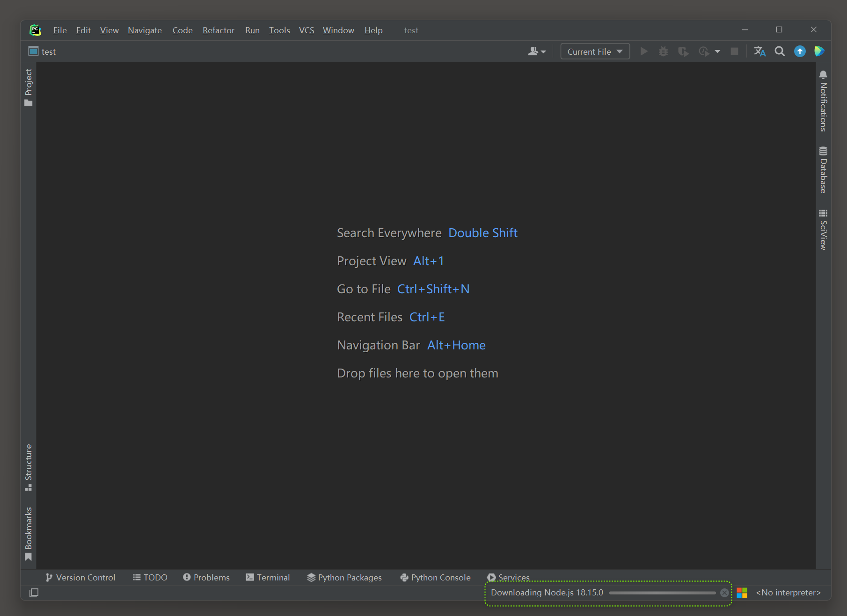Open the Tools menu
847x616 pixels.
click(279, 30)
